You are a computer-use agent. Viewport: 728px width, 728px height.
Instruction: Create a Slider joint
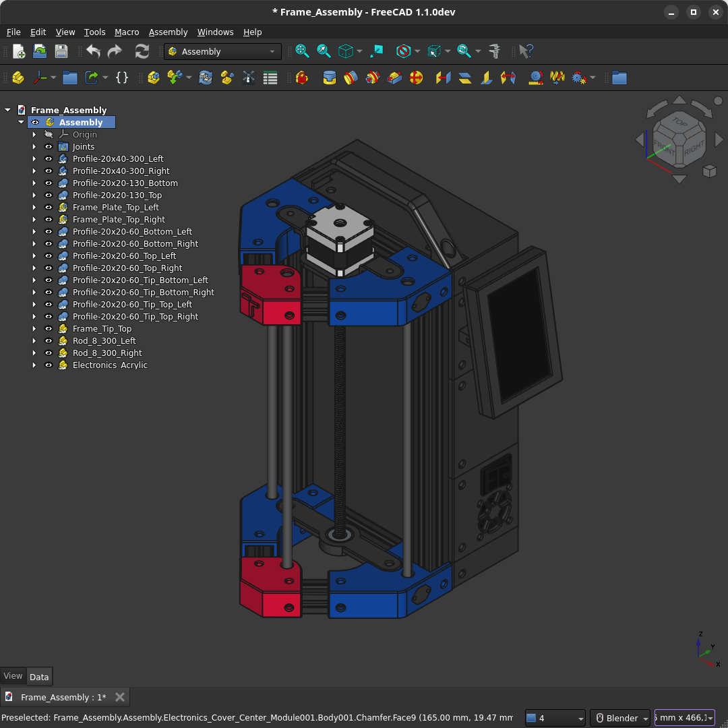tap(394, 78)
